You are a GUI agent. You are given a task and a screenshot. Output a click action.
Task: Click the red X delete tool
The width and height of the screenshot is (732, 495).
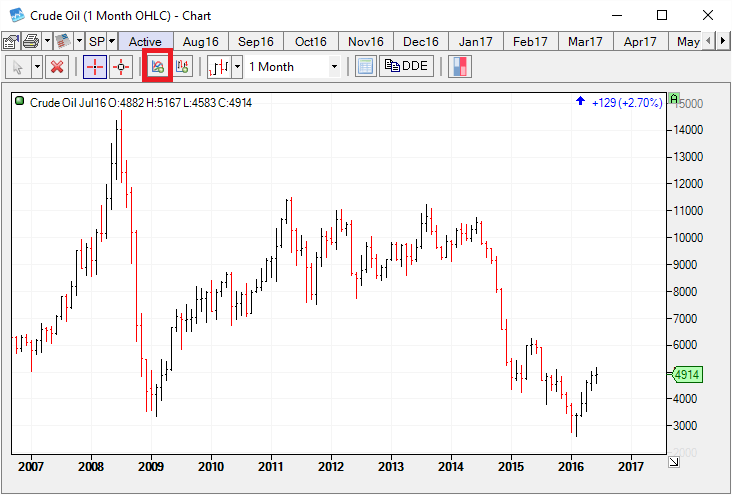tap(57, 67)
